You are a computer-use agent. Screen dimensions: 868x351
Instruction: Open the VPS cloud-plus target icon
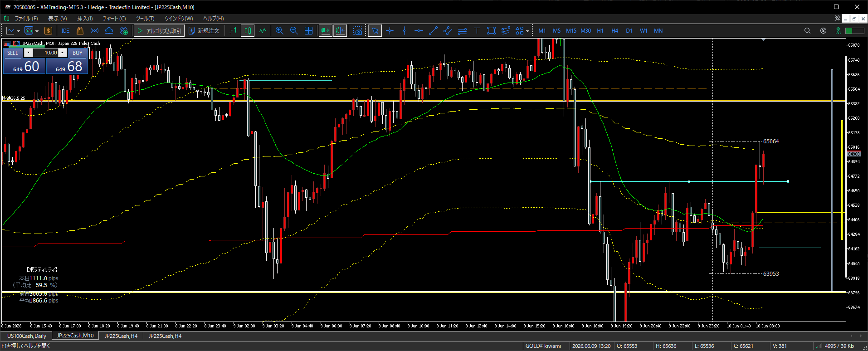click(123, 31)
